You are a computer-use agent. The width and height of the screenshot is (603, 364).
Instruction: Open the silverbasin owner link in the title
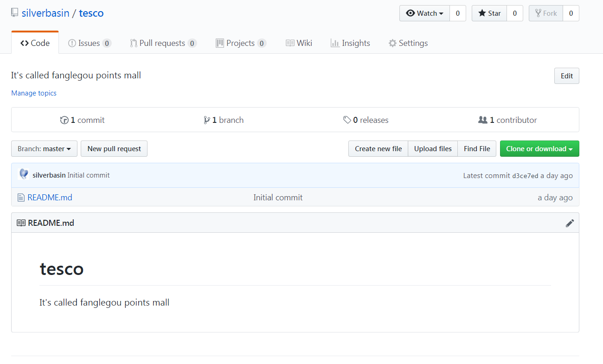pos(45,13)
